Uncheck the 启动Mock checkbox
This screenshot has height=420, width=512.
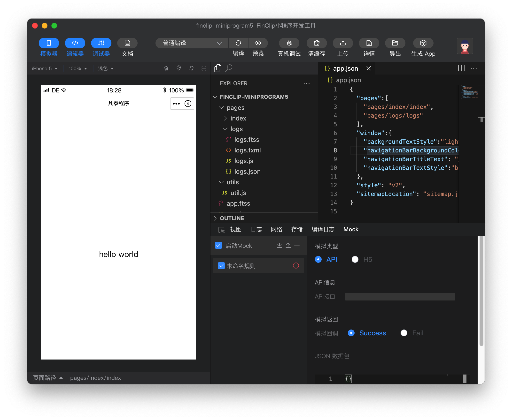[218, 246]
